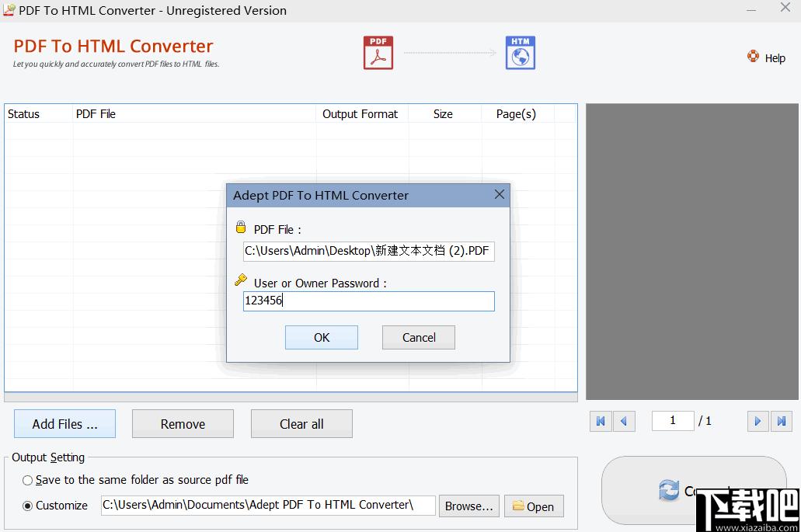The image size is (801, 532).
Task: Click the blue HTM globe icon in header
Action: point(520,53)
